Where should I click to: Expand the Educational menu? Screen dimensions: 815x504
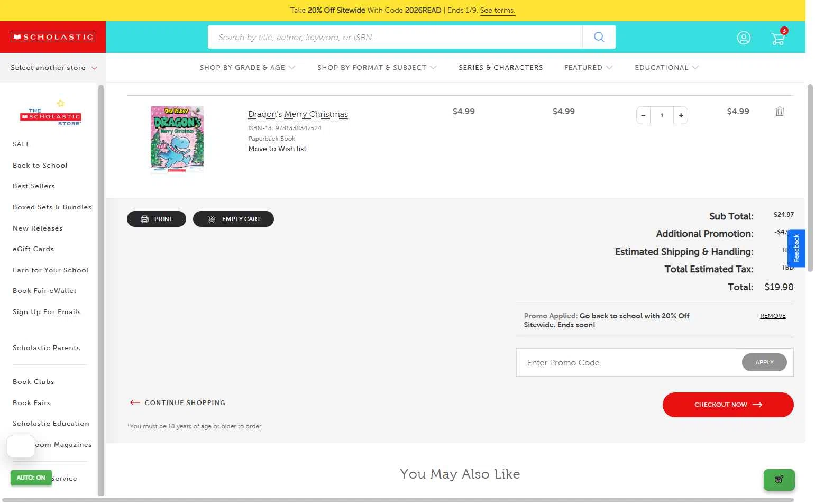tap(666, 67)
